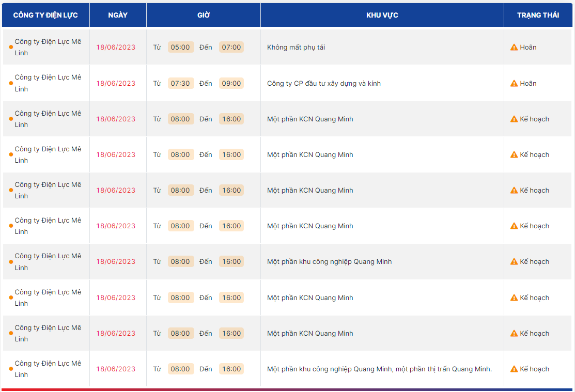Select the 09:00 end time badge

point(231,83)
